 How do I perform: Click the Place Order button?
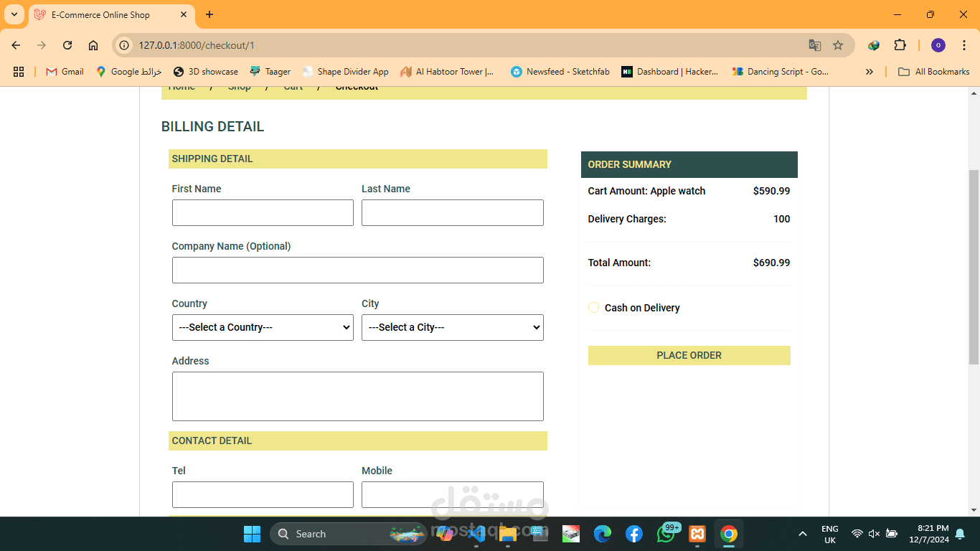click(689, 355)
